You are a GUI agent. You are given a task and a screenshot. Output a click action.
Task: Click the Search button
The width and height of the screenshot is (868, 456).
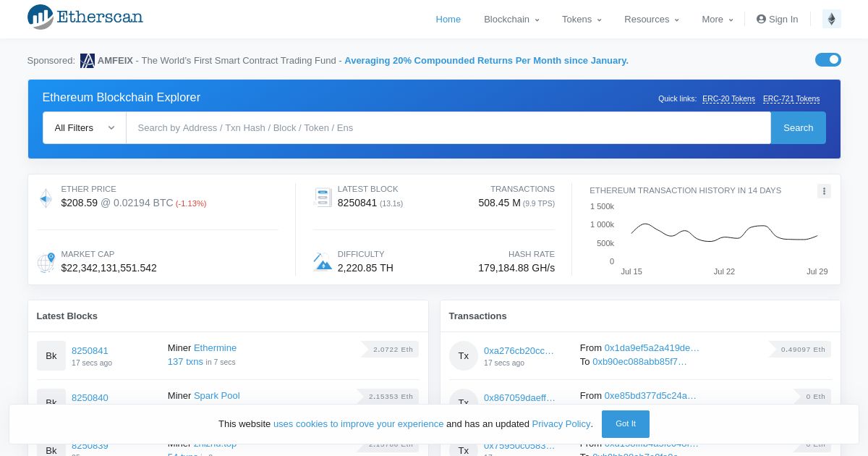pos(798,127)
